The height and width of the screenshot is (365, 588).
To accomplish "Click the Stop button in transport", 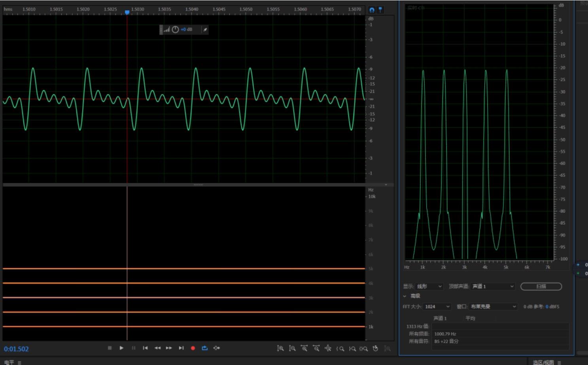I will 110,348.
